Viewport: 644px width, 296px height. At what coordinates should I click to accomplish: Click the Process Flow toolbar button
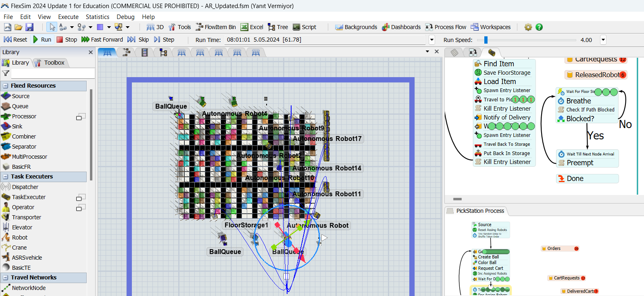[446, 27]
